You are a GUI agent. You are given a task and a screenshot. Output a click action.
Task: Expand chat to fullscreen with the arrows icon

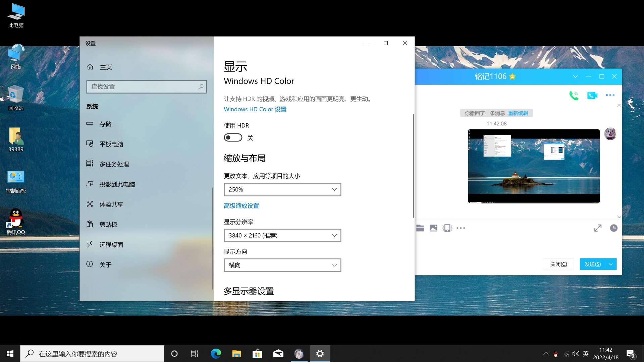coord(598,228)
